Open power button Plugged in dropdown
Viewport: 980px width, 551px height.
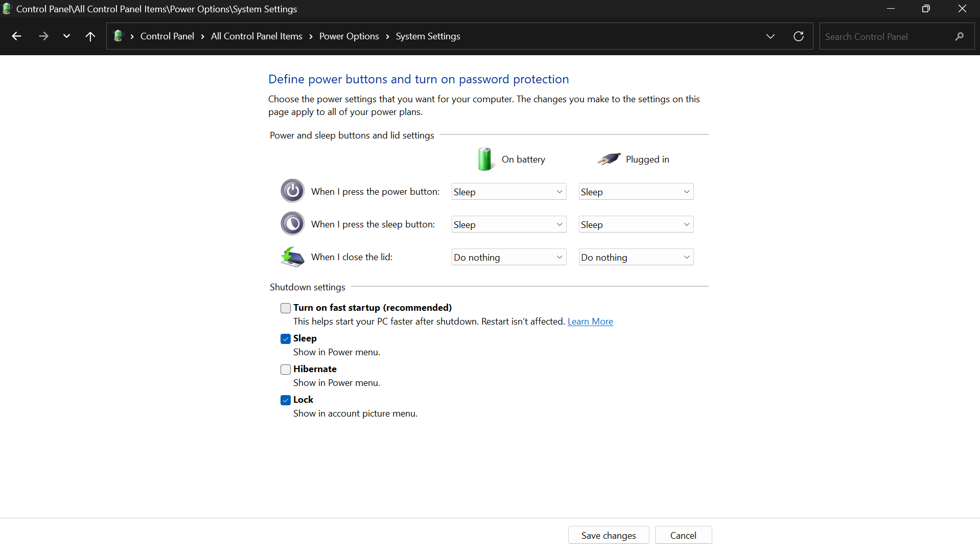636,192
